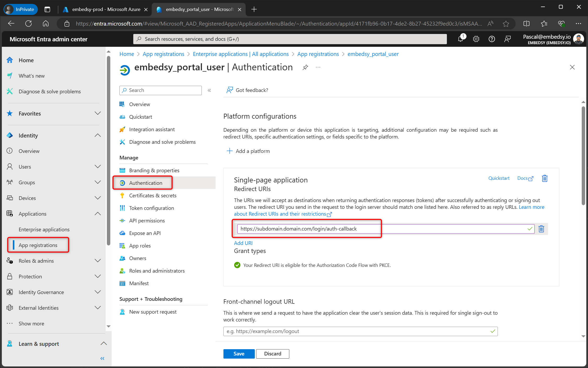Viewport: 588px width, 368px height.
Task: Select Token configuration under Manage
Action: (152, 208)
